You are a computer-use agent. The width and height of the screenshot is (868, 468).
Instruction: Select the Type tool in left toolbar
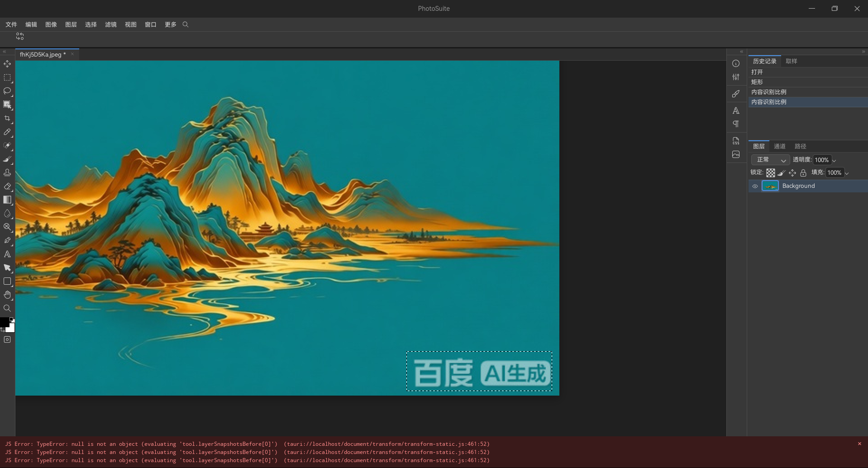7,254
